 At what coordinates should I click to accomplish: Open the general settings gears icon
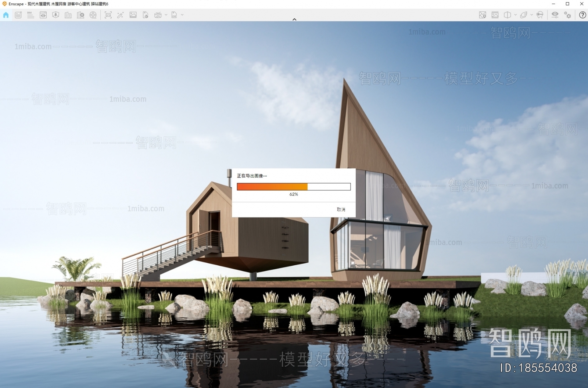(568, 15)
